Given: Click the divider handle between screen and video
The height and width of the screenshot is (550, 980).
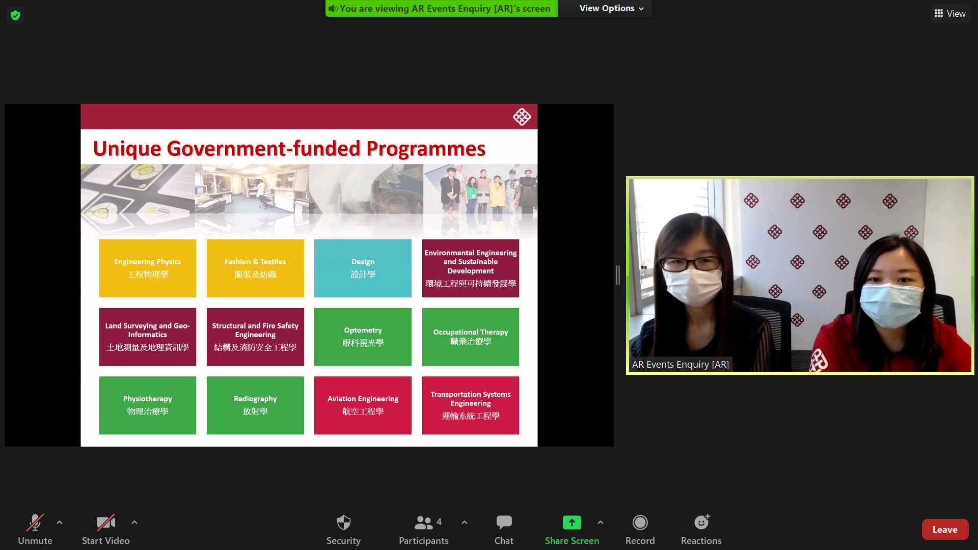Looking at the screenshot, I should point(618,275).
